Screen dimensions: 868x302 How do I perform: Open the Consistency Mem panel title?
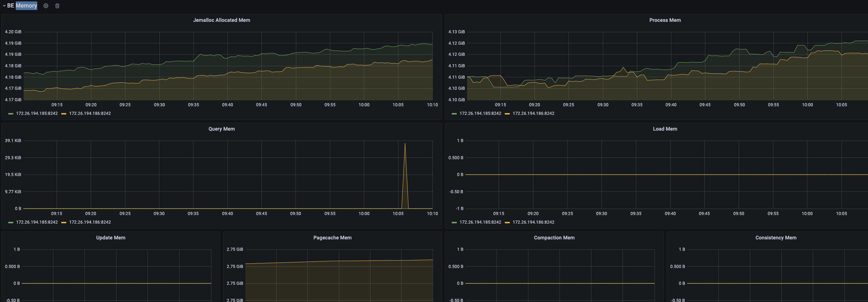[776, 238]
